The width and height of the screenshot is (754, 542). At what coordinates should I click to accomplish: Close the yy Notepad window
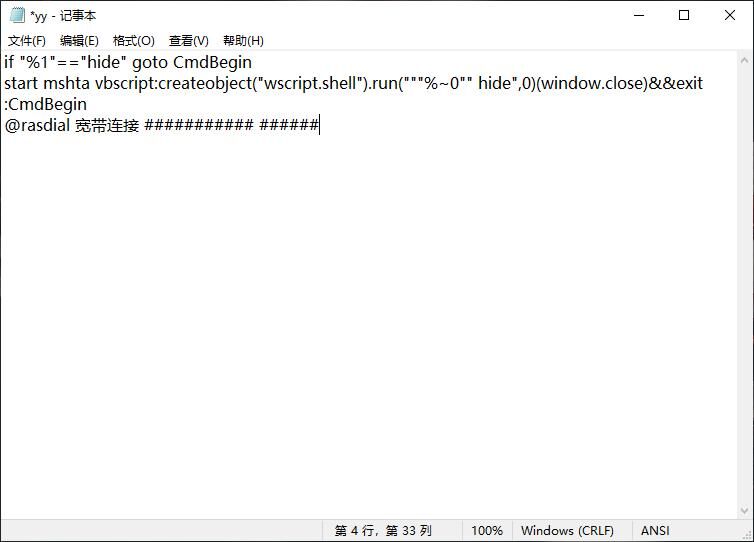point(730,16)
